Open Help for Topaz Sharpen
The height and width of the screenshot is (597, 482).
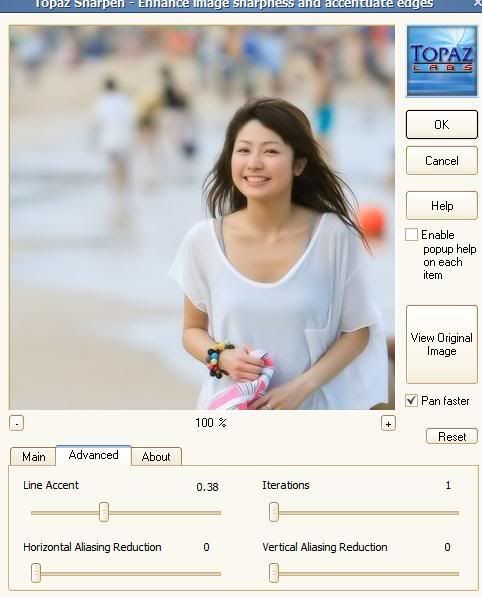pyautogui.click(x=442, y=206)
